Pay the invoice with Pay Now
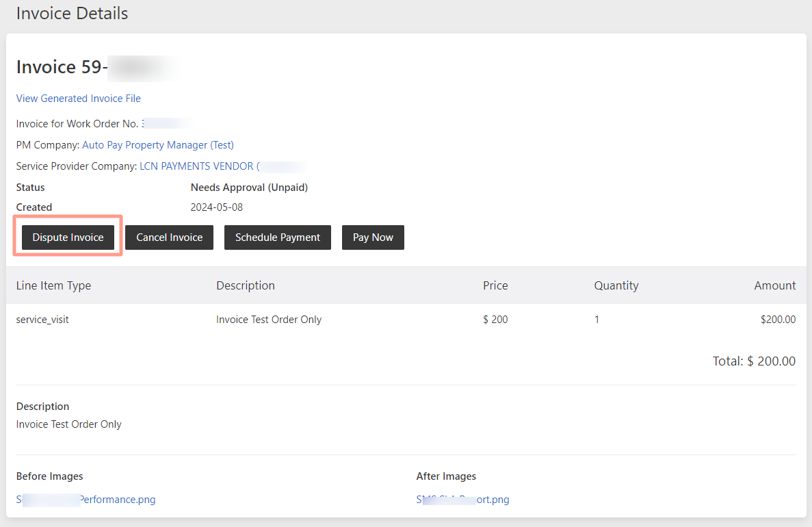Viewport: 812px width, 527px height. click(373, 237)
